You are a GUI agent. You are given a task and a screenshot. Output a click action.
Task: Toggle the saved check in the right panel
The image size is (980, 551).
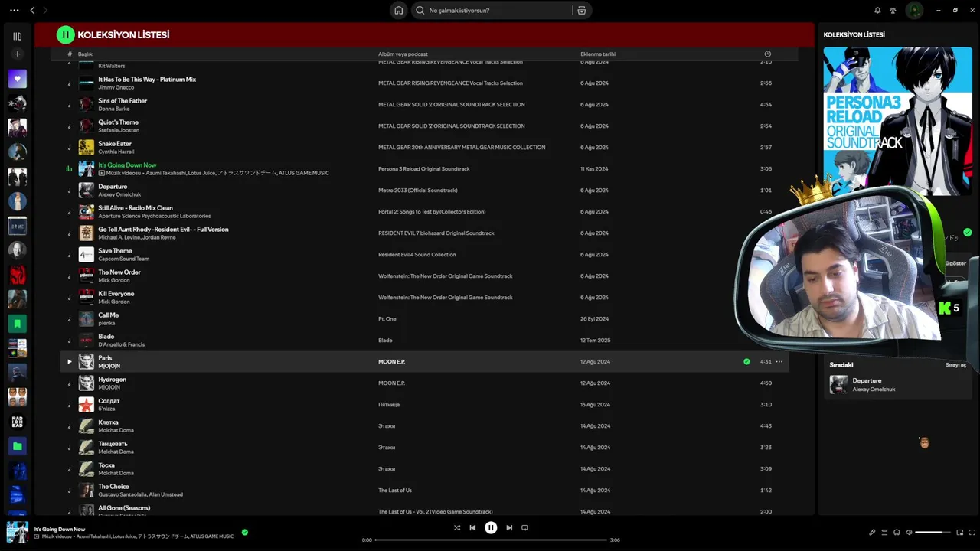point(968,232)
